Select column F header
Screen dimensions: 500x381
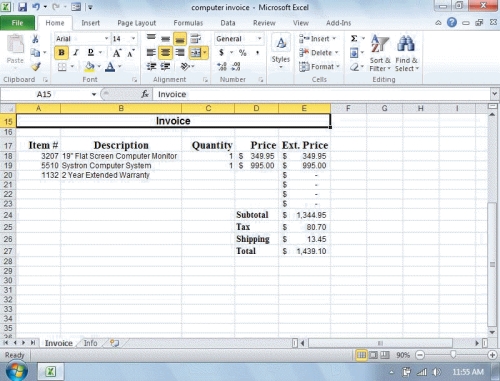click(348, 108)
